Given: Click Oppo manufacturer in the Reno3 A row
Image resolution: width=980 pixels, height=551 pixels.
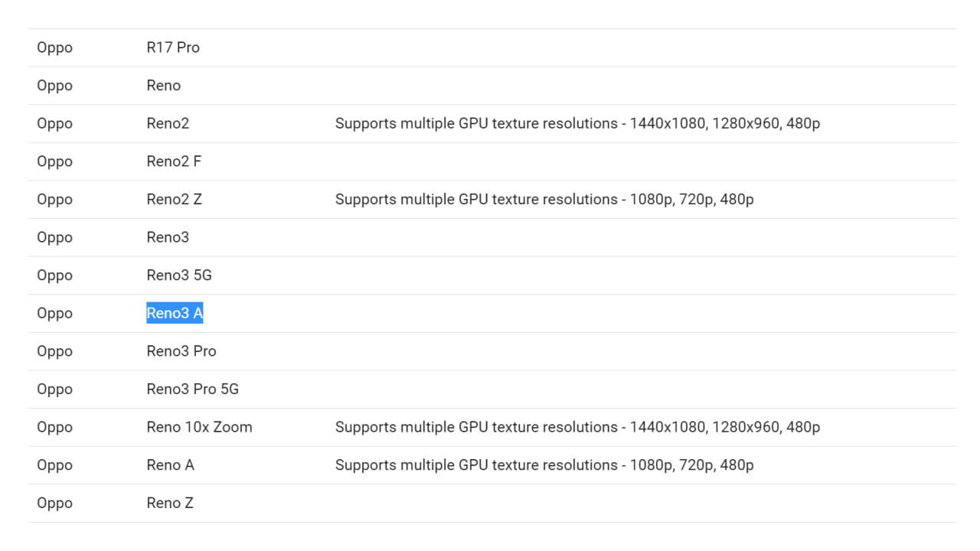Looking at the screenshot, I should 55,313.
